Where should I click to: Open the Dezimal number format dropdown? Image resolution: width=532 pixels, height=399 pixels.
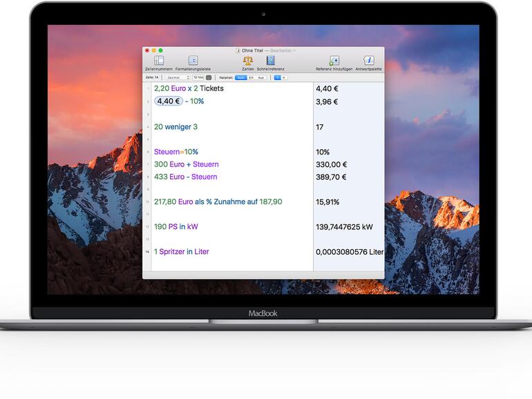(178, 77)
